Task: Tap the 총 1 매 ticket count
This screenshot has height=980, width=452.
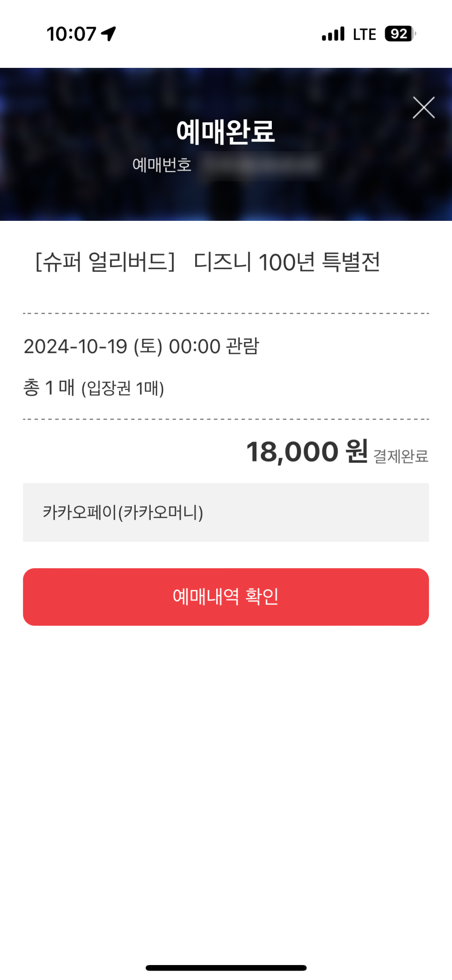Action: coord(49,388)
